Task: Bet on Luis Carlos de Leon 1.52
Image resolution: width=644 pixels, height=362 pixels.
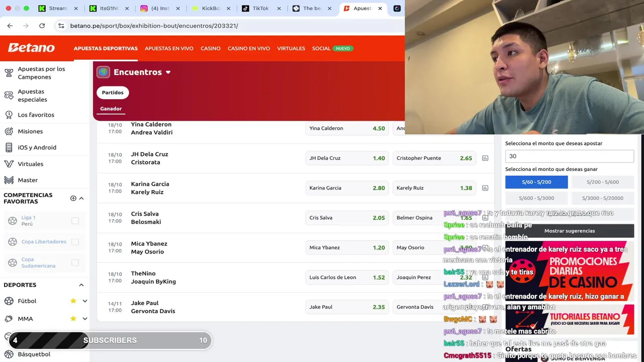Action: click(347, 277)
